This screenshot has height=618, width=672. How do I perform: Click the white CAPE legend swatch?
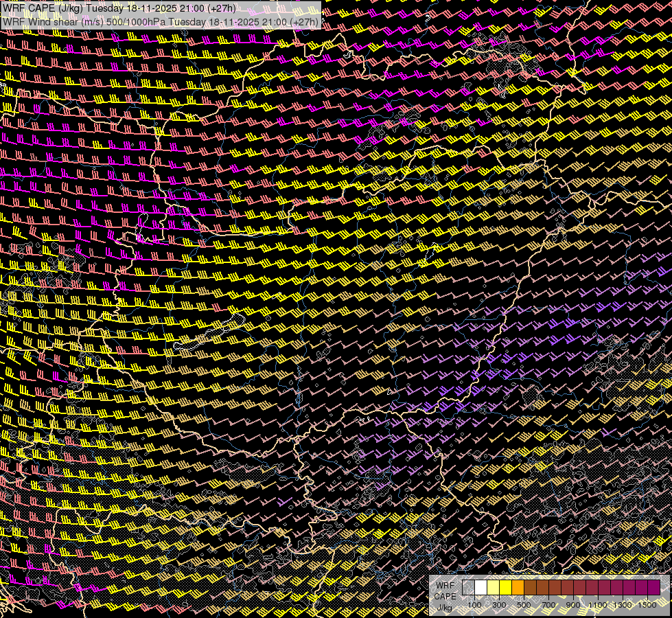[481, 587]
